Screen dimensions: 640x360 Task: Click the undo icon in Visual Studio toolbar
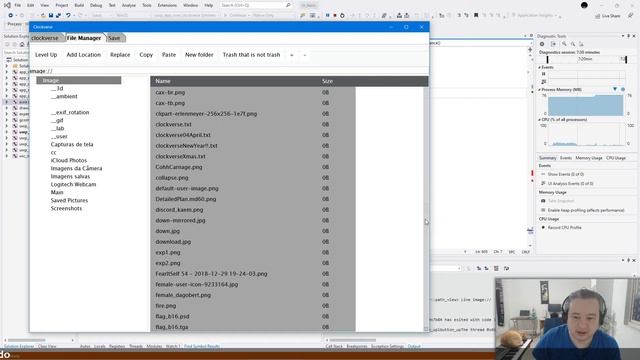tap(68, 16)
